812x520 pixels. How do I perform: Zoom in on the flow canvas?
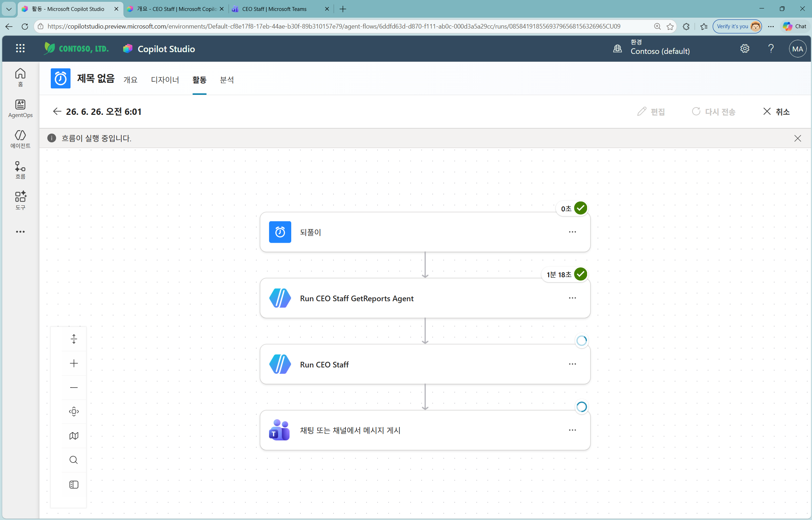(x=74, y=363)
